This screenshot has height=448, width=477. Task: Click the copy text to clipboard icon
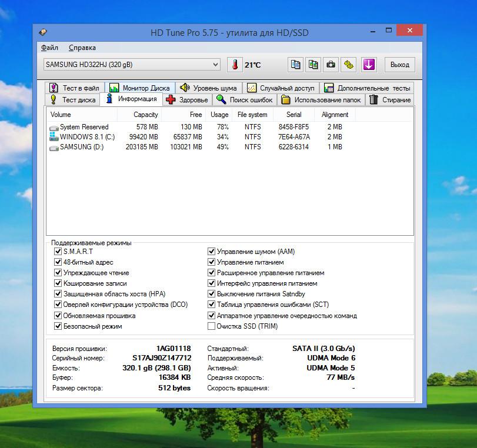pos(296,65)
